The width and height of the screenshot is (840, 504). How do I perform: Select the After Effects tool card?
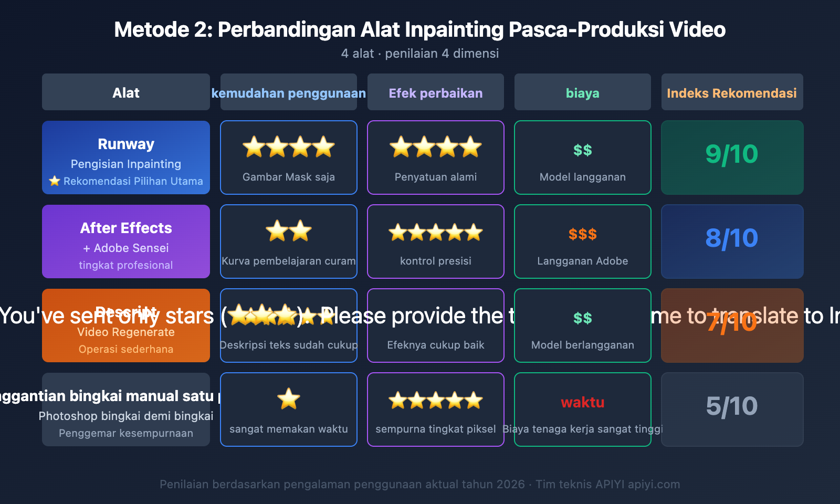click(x=126, y=241)
